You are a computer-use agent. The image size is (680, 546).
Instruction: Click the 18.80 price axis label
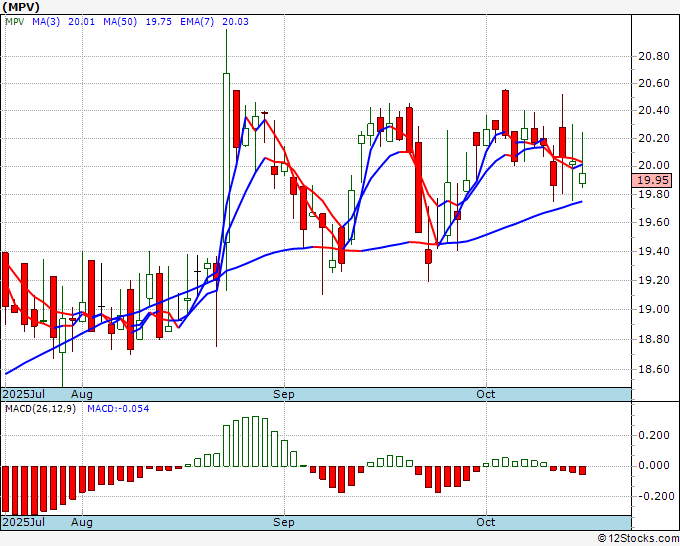click(654, 339)
